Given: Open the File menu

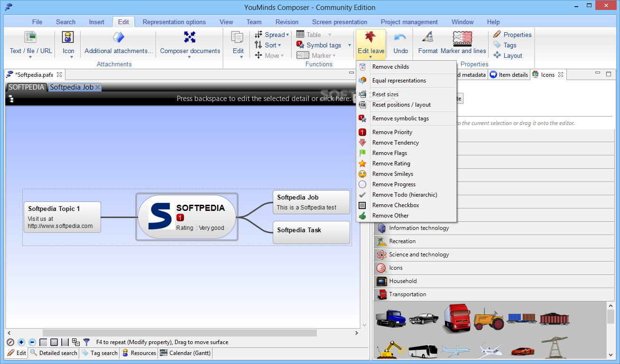Looking at the screenshot, I should click(x=37, y=22).
